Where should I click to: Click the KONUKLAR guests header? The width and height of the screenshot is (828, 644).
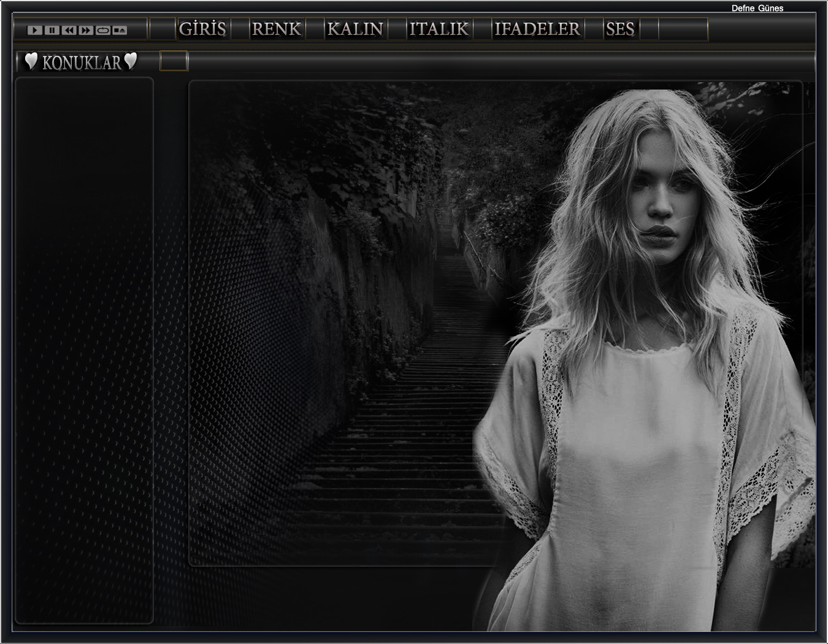82,63
